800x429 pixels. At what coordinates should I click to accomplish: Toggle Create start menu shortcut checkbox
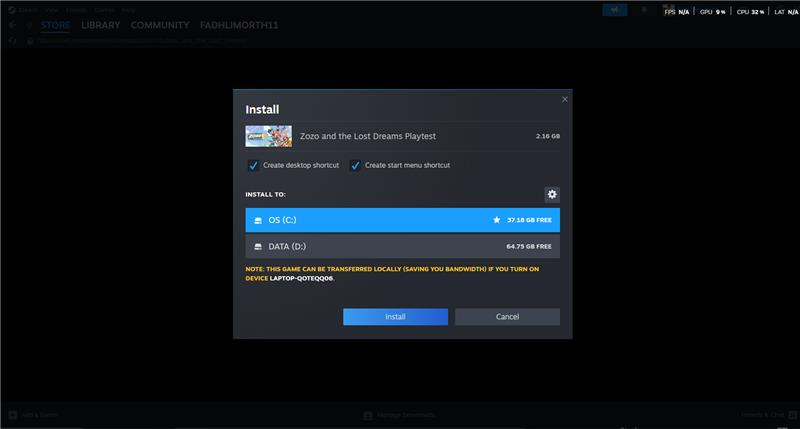(355, 165)
